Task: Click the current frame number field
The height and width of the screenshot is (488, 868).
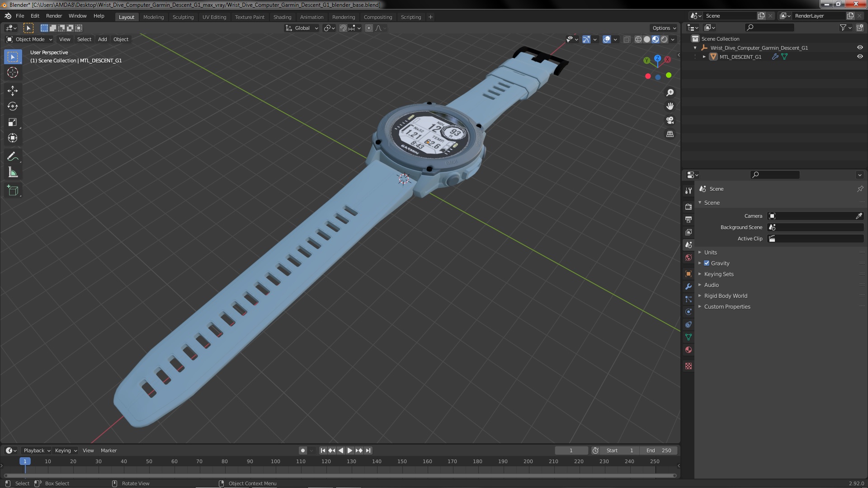Action: pos(571,450)
